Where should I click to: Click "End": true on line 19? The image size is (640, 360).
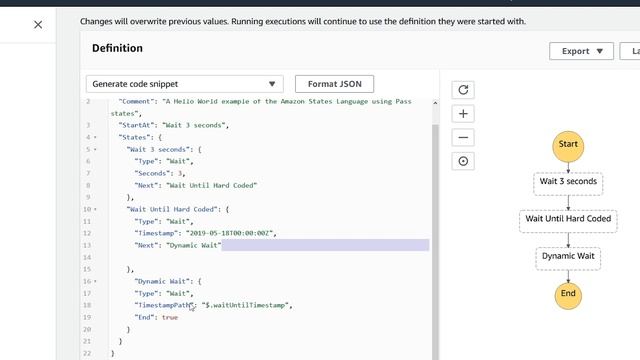[156, 317]
